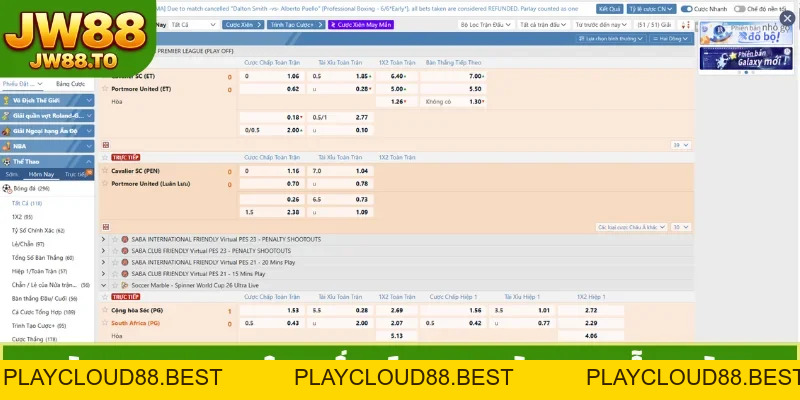
Task: Star the TRỰC TIẾP row above Cộng hòa Séc
Action: click(x=106, y=297)
